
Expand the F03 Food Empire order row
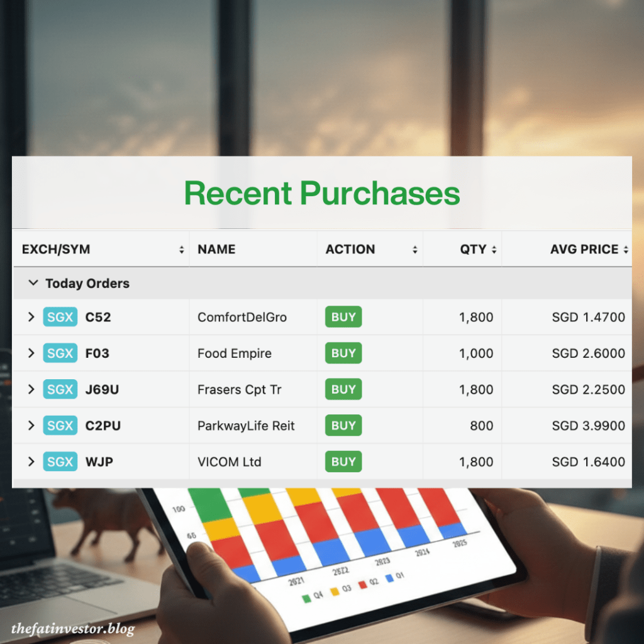[x=31, y=353]
